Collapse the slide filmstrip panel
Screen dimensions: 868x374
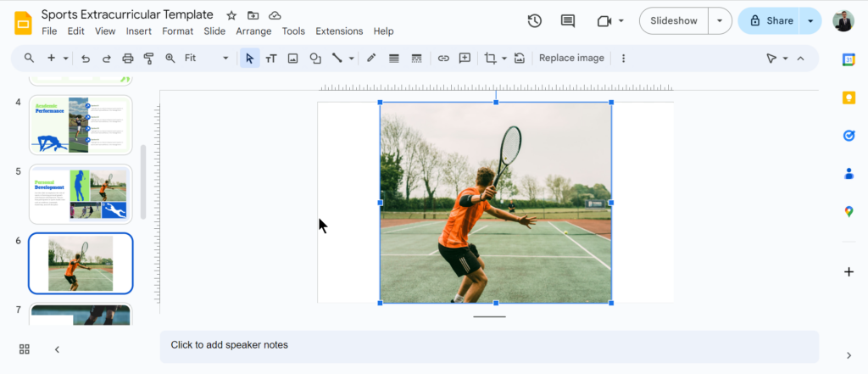point(57,349)
